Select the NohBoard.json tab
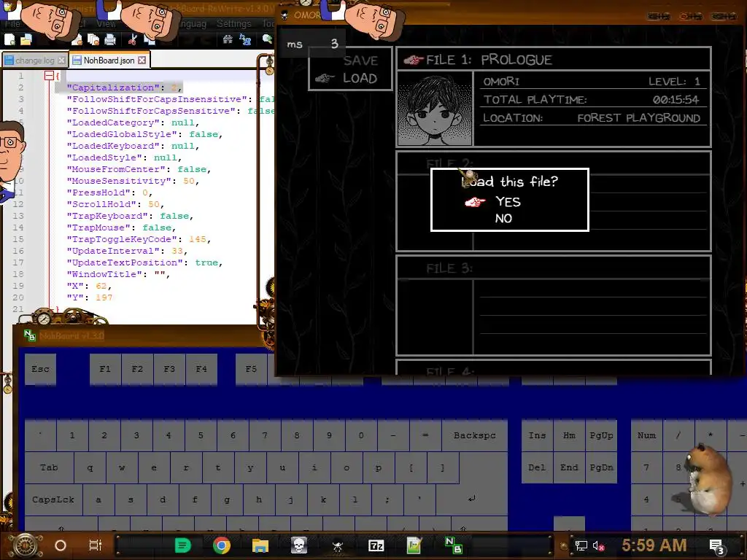Viewport: 747px width, 560px height. pos(109,61)
